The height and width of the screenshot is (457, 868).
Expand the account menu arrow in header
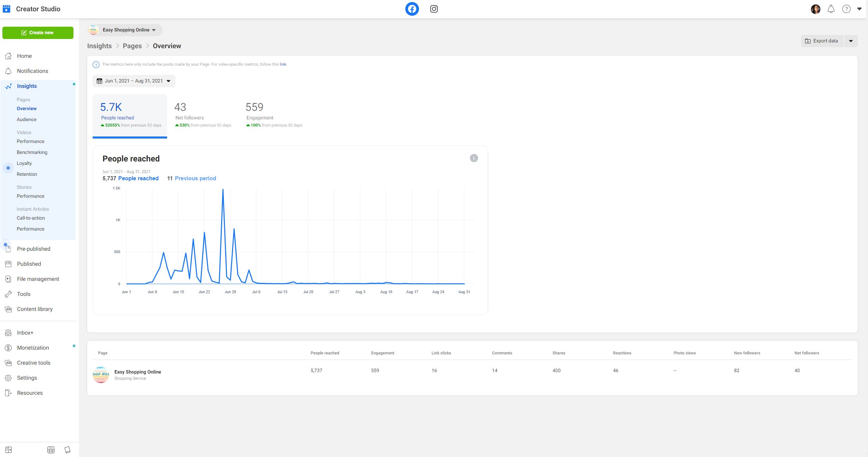tap(859, 9)
